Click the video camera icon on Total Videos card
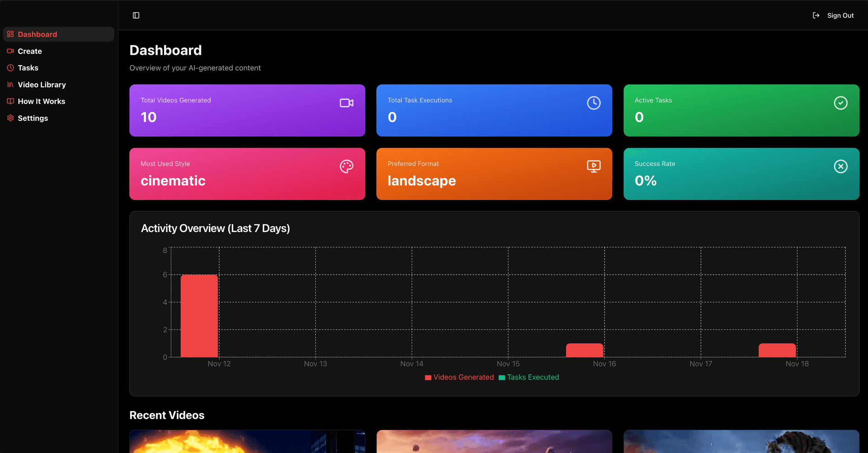868x453 pixels. click(346, 103)
